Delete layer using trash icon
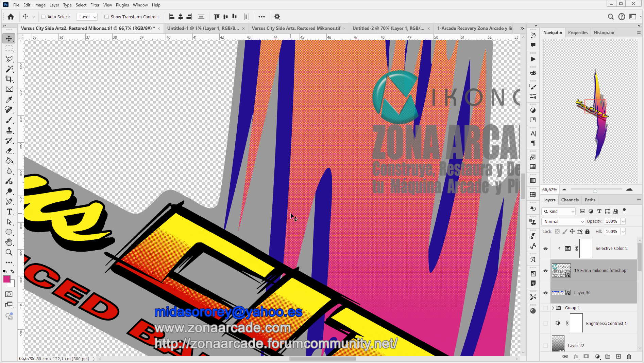The image size is (644, 363). click(x=629, y=356)
